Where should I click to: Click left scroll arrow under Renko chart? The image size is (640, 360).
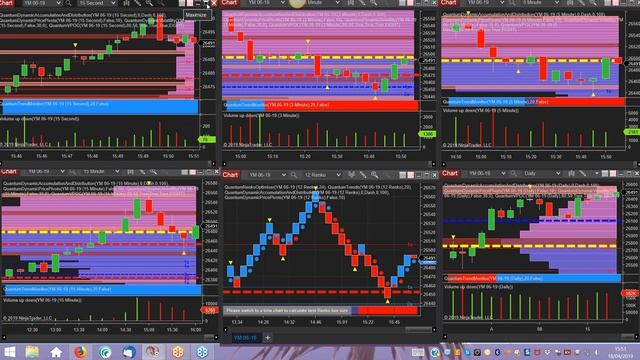(x=225, y=329)
